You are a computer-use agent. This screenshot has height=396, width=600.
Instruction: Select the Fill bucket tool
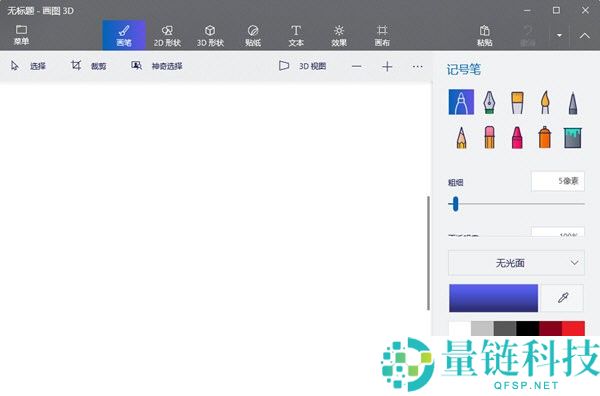572,137
